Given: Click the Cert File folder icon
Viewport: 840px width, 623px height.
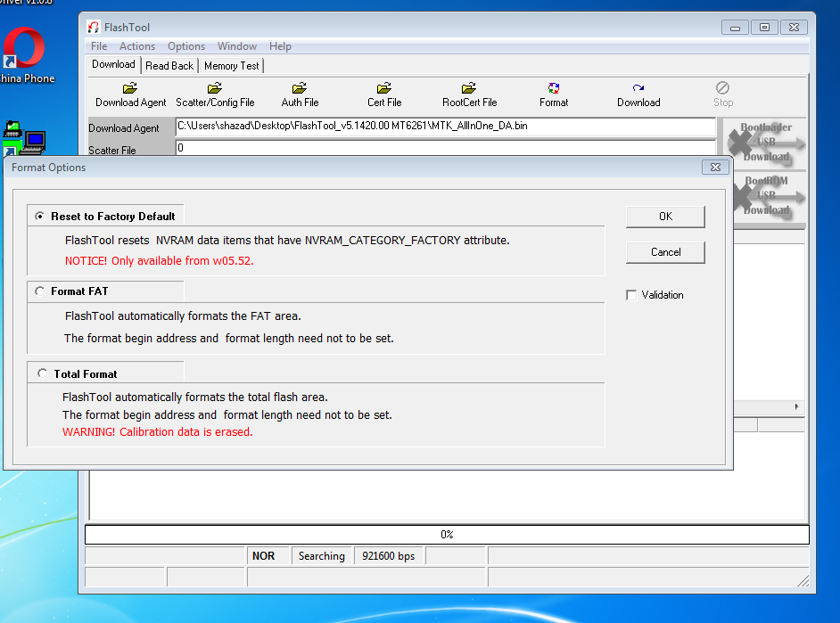Looking at the screenshot, I should click(384, 87).
